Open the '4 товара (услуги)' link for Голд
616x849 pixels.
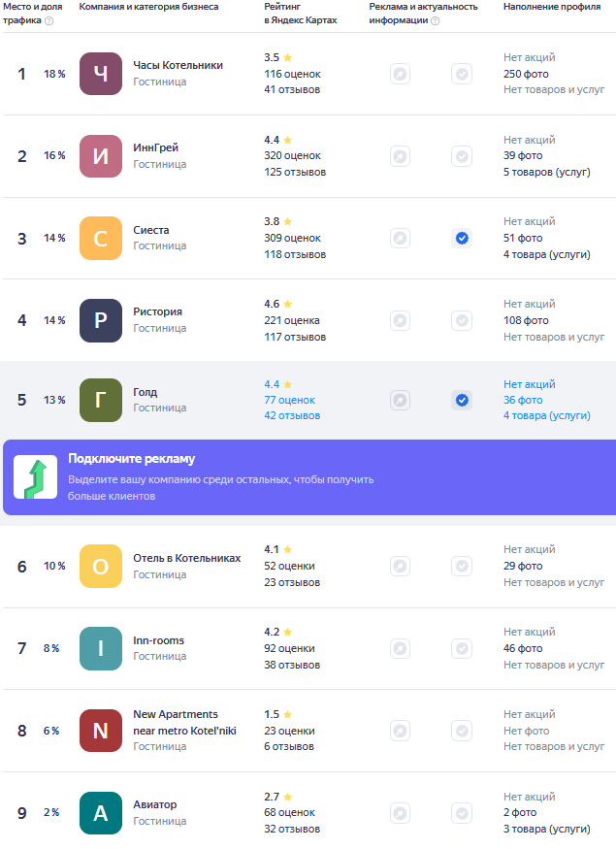coord(547,416)
